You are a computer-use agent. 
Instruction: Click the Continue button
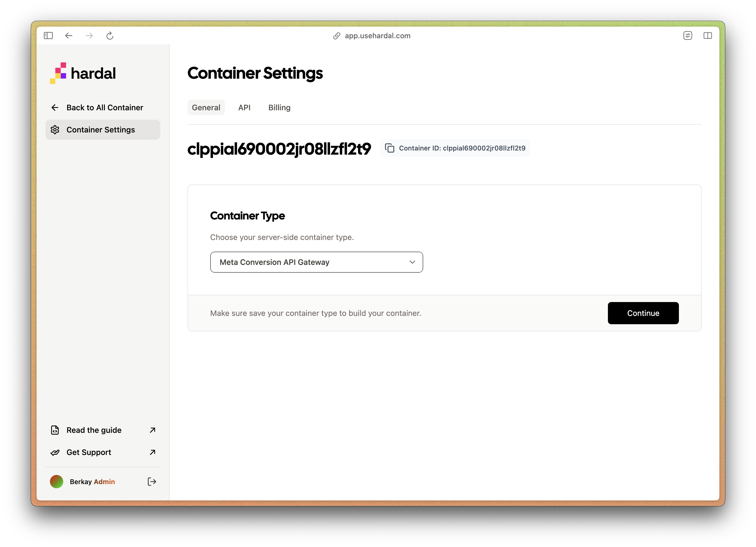[643, 313]
